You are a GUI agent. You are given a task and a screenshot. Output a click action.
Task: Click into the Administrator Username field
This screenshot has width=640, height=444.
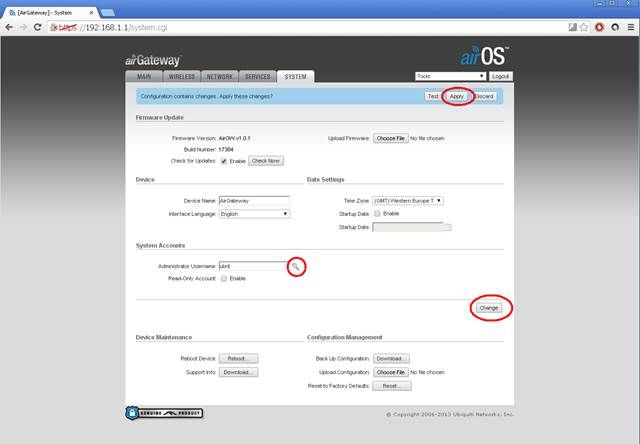(x=254, y=266)
